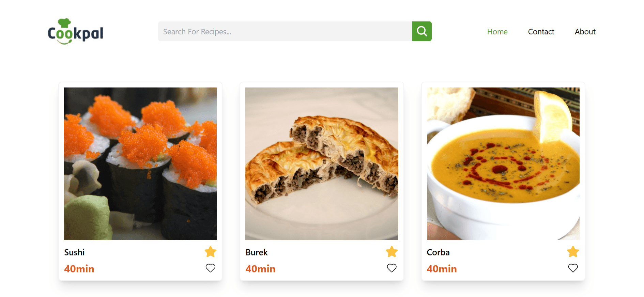644x297 pixels.
Task: Favorite the Corba recipe with the heart icon
Action: (x=573, y=268)
